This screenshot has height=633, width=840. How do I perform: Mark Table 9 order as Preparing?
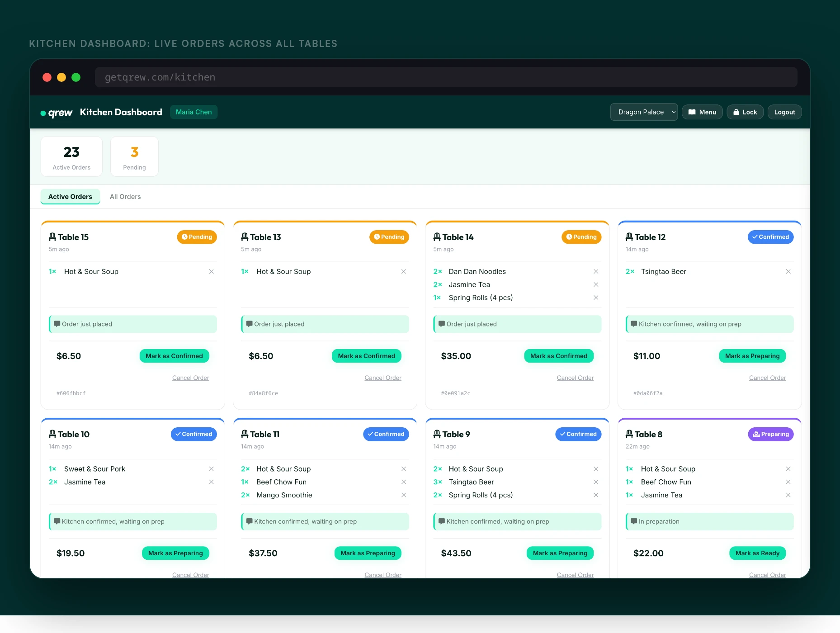click(560, 553)
